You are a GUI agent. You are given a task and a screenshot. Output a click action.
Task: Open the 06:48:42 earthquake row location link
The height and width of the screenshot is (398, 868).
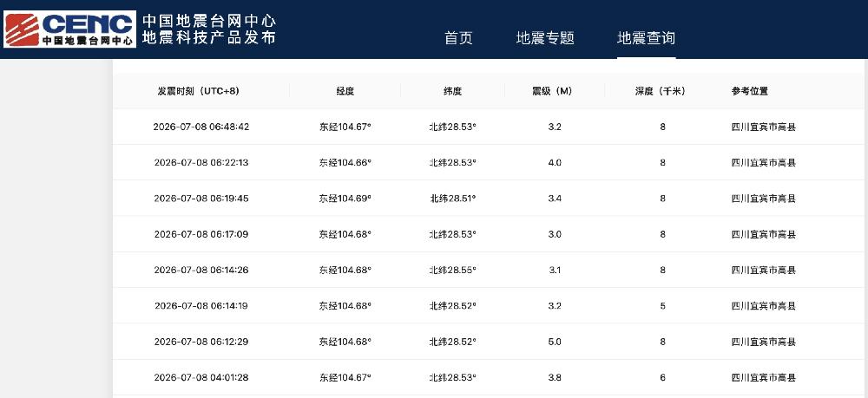point(763,127)
